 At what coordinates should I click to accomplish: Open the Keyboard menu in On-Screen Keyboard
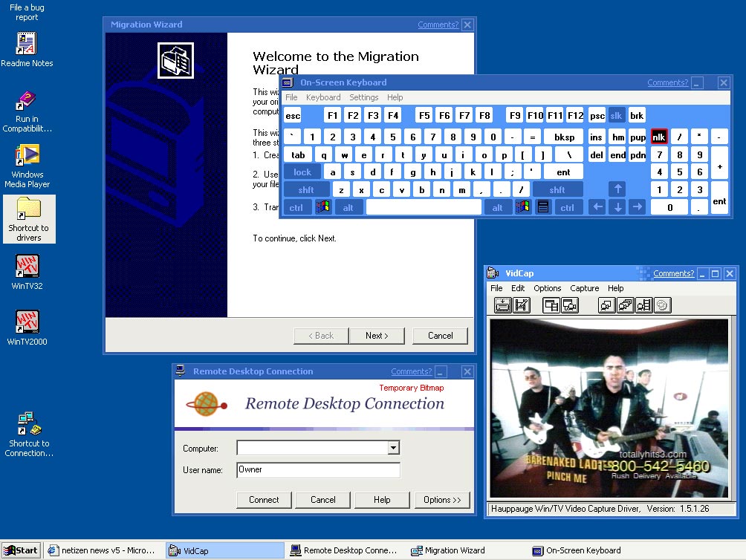coord(323,97)
